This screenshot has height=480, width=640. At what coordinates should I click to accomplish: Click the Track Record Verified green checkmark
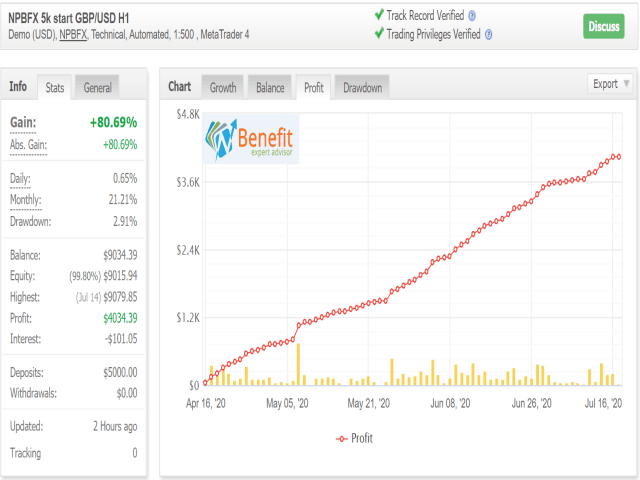click(x=379, y=15)
